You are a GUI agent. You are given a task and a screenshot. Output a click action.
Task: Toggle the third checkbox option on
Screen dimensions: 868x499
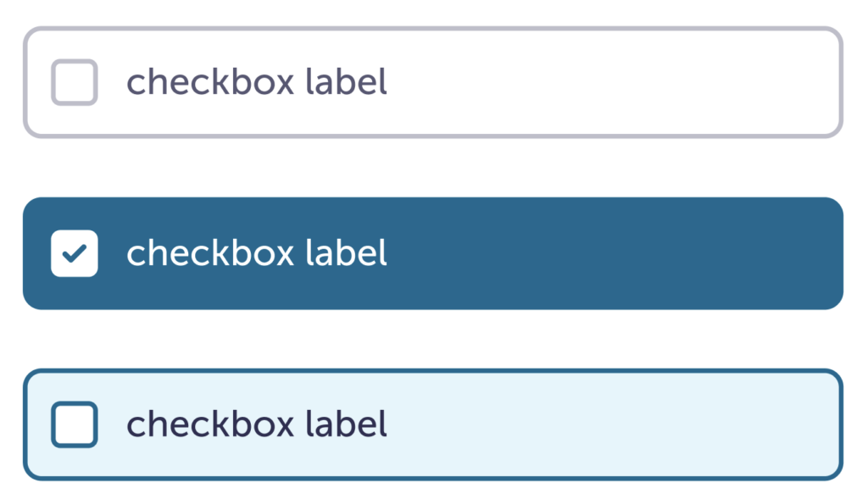(x=75, y=424)
